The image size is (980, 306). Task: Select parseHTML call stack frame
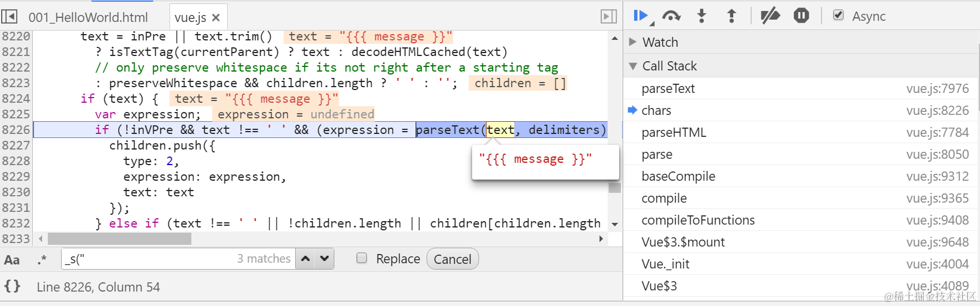pyautogui.click(x=801, y=132)
